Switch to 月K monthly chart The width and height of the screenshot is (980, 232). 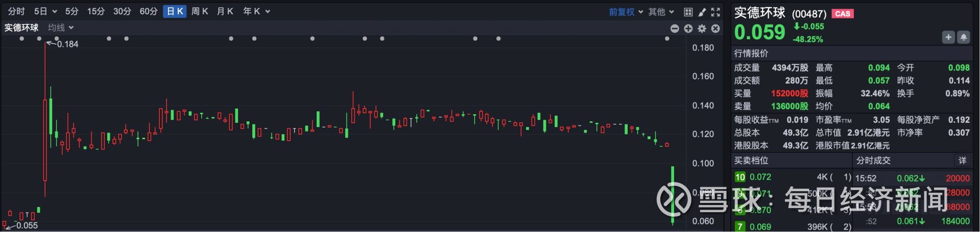(x=225, y=11)
